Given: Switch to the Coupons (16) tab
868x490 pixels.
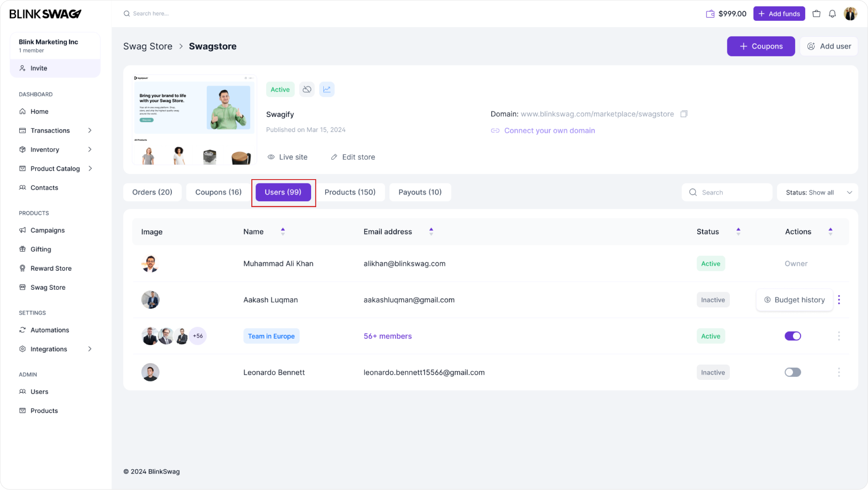Looking at the screenshot, I should point(218,192).
